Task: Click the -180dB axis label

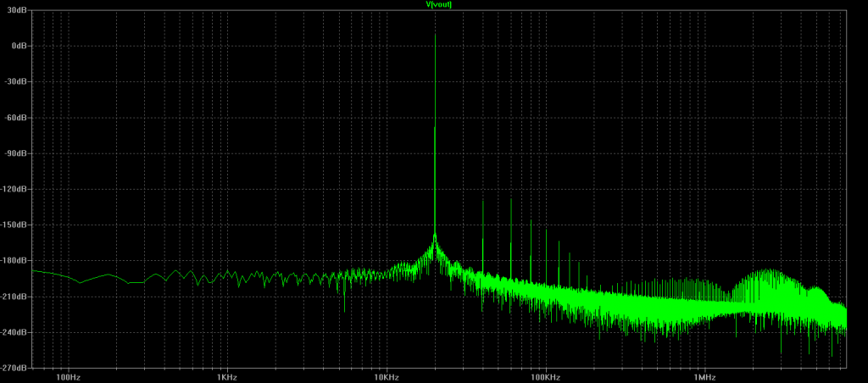Action: 16,261
